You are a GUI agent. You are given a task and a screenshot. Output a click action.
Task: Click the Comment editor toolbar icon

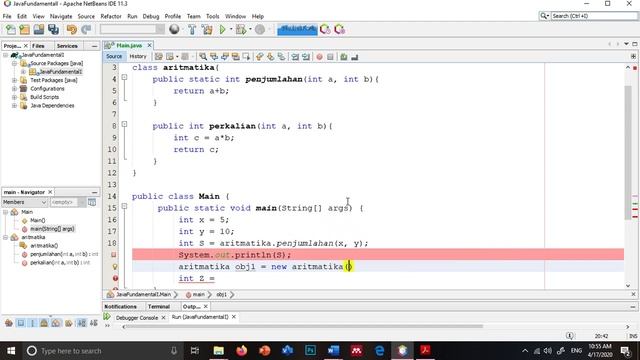[344, 57]
